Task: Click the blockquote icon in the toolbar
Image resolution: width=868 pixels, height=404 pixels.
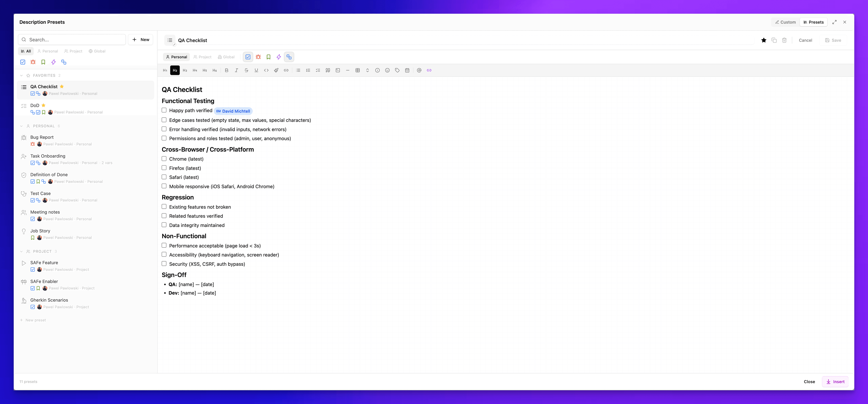Action: pyautogui.click(x=328, y=70)
